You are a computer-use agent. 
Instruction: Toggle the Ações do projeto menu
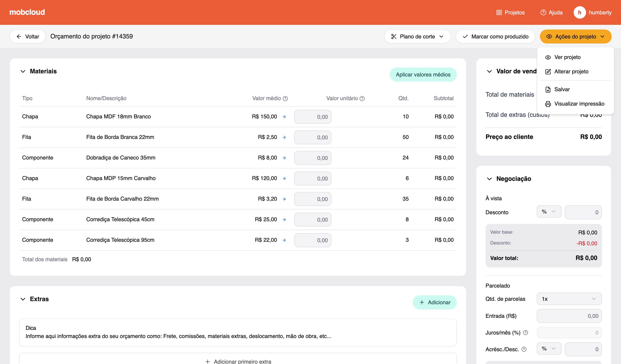575,36
